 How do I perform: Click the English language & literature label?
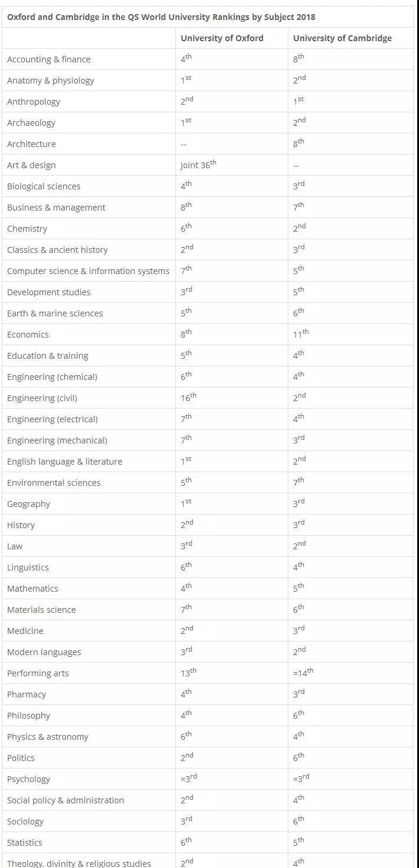(x=65, y=462)
